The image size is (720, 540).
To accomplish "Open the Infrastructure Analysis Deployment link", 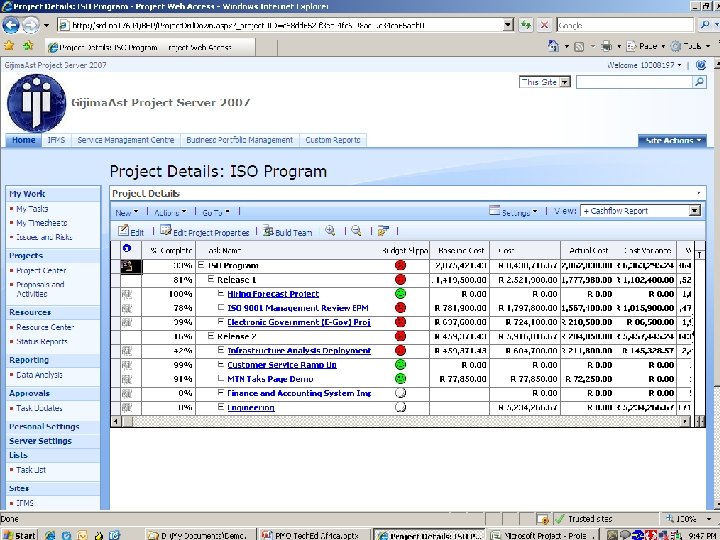I will 299,351.
